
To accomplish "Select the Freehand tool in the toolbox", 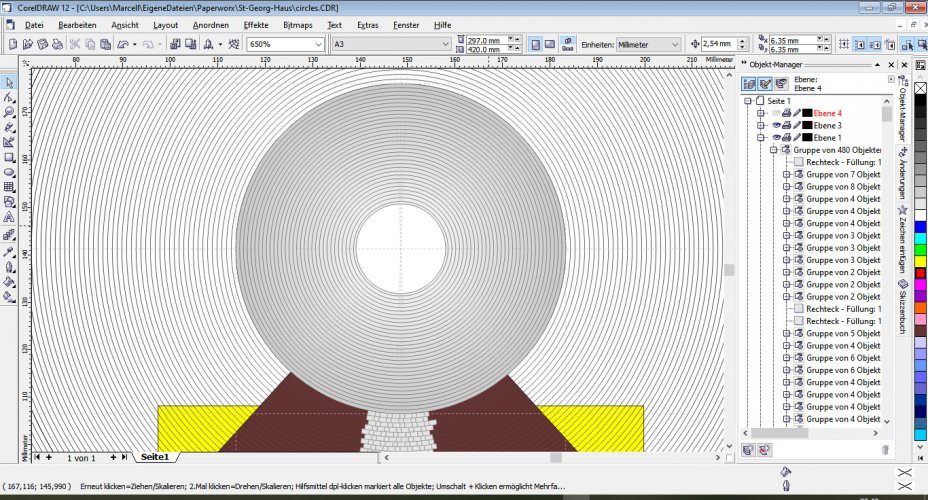I will (9, 127).
